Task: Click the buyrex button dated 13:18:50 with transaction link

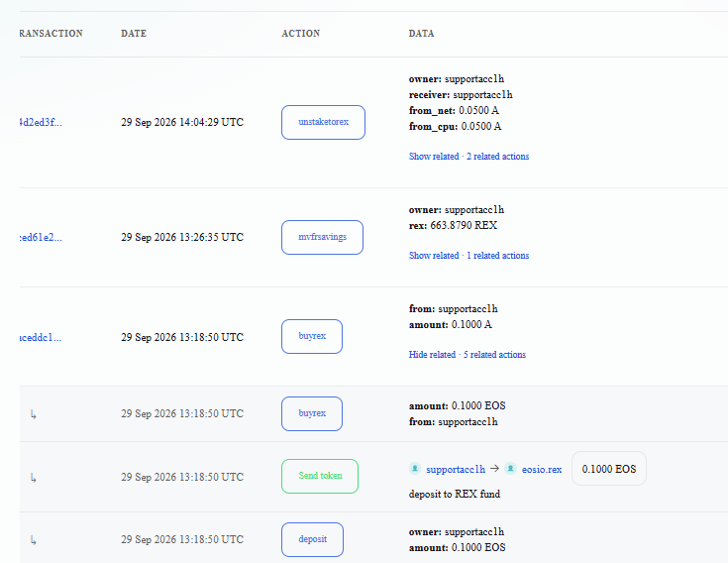Action: (312, 336)
